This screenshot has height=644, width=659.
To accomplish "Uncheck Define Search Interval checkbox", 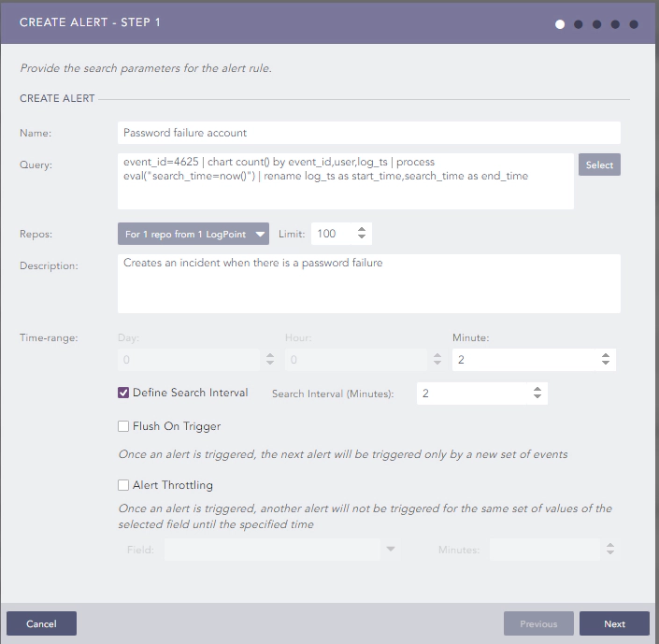I will [x=123, y=393].
